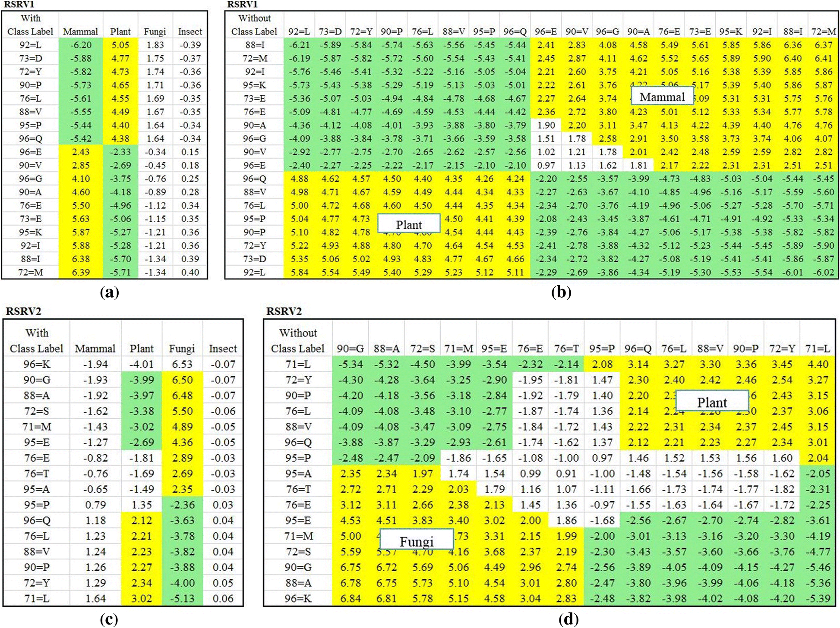
Task: Click the (a) caption label below first table
Action: point(109,292)
